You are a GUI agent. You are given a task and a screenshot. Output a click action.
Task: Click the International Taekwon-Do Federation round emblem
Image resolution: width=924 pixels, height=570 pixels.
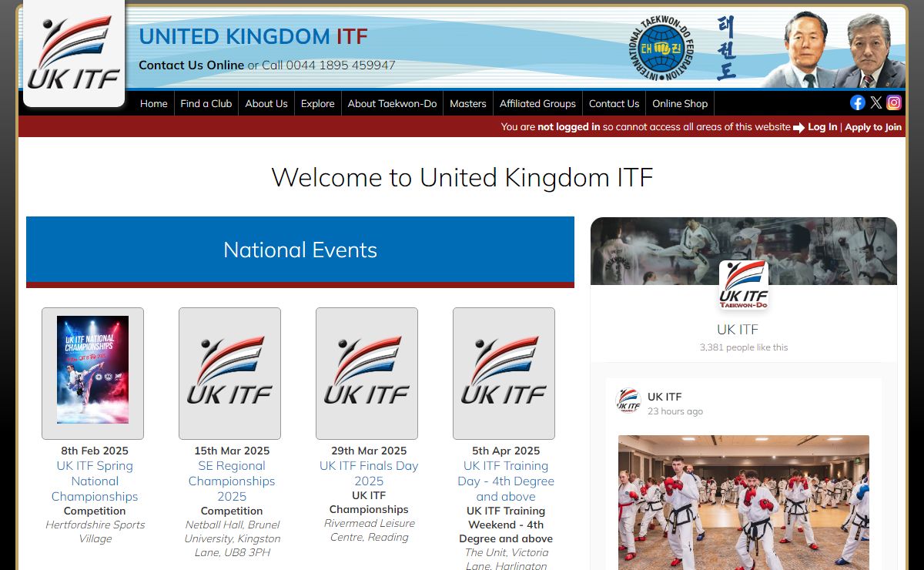pyautogui.click(x=660, y=48)
